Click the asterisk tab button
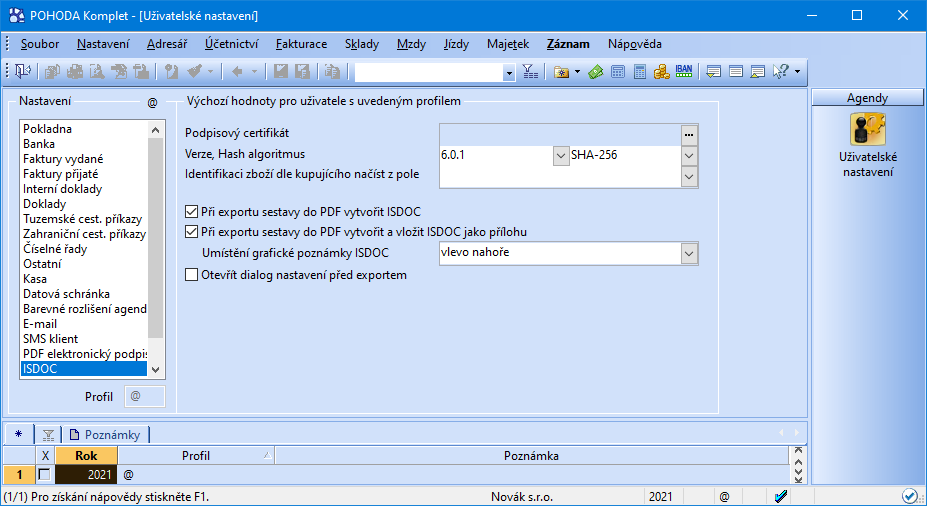The height and width of the screenshot is (506, 927). point(19,435)
